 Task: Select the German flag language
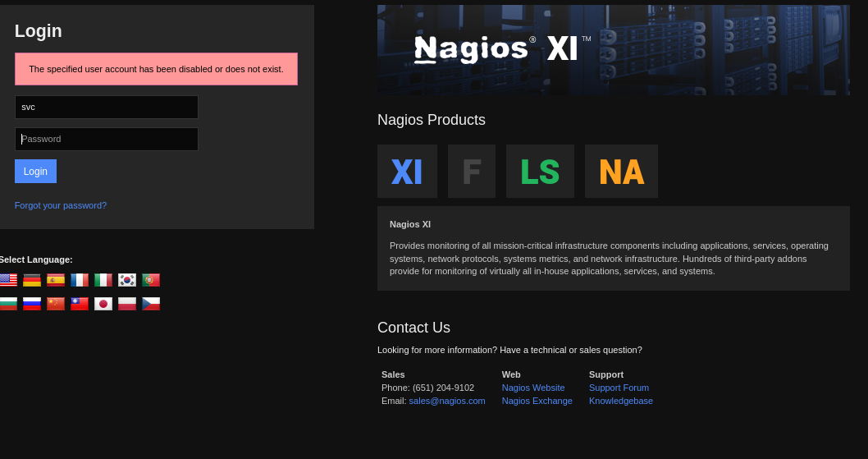(x=32, y=280)
